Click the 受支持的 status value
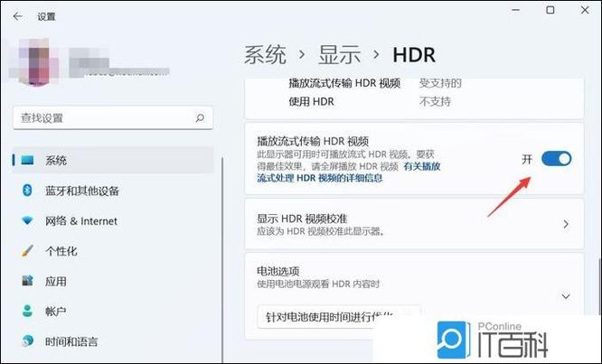The width and height of the screenshot is (602, 364). [x=440, y=83]
